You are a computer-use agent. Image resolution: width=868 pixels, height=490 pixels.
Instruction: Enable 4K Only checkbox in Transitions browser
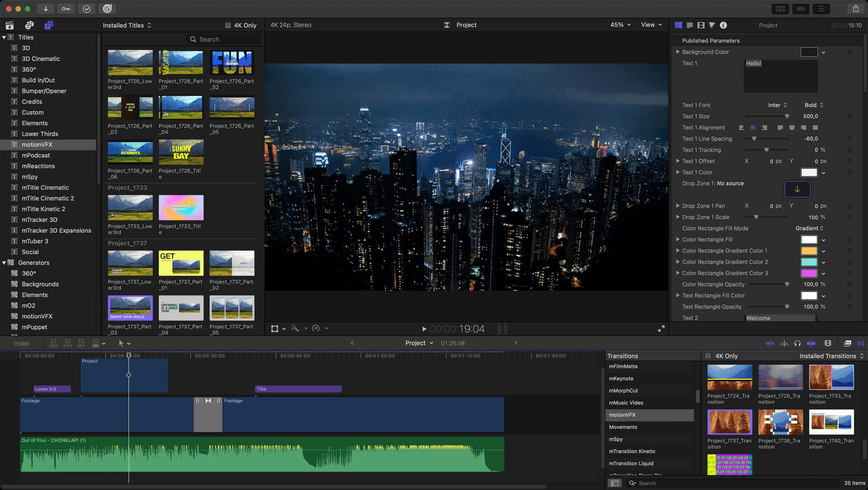coord(708,356)
